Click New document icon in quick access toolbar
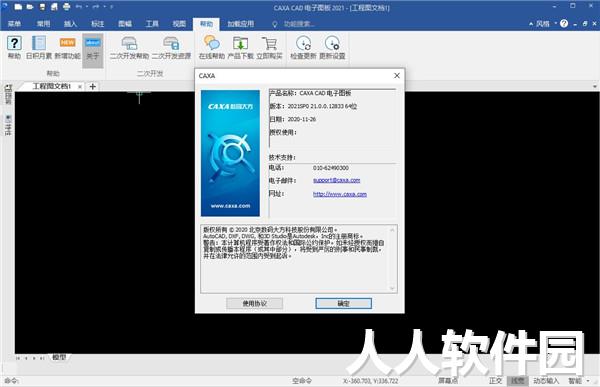600x387 pixels. [18, 7]
